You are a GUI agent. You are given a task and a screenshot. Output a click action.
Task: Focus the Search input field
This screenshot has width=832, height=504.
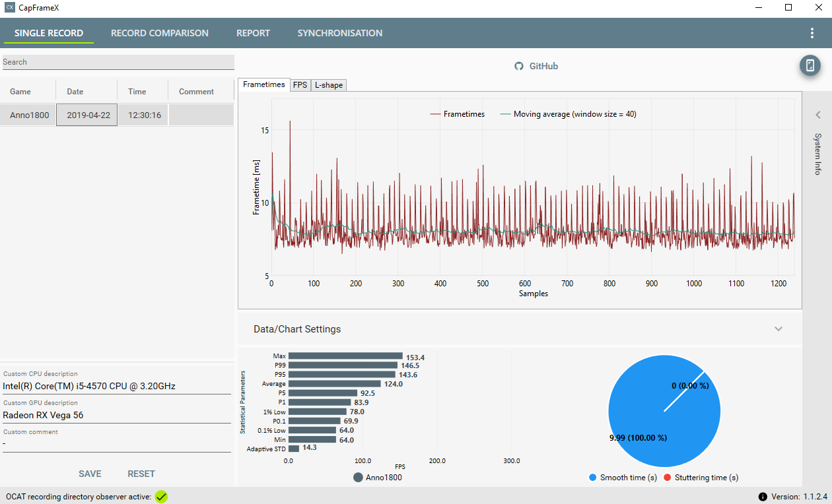point(118,62)
